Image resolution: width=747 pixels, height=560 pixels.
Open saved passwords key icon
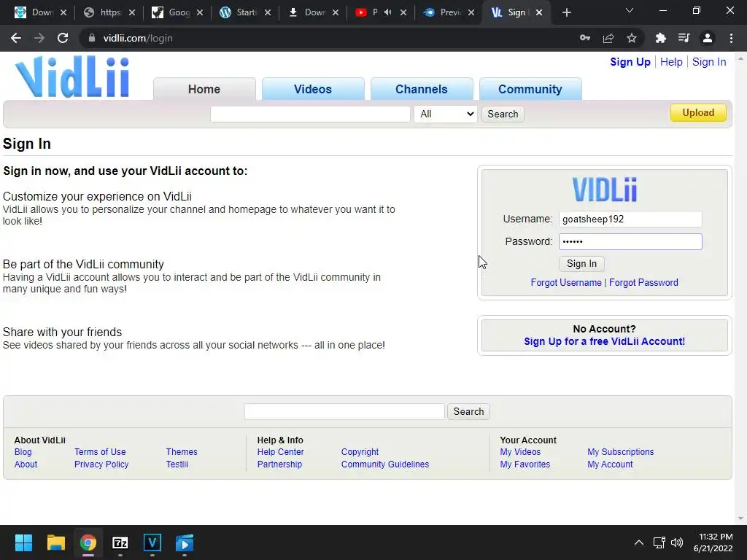click(585, 38)
